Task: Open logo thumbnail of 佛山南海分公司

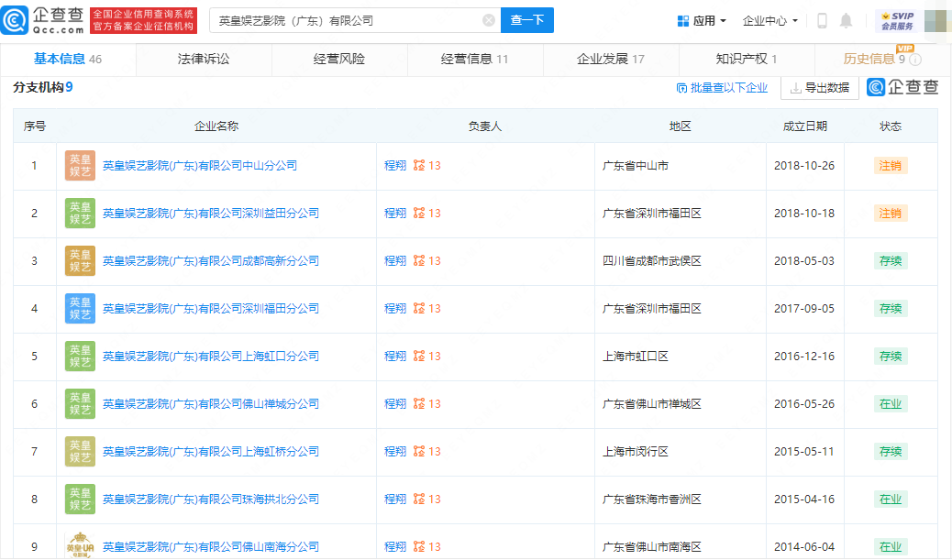Action: click(x=80, y=545)
